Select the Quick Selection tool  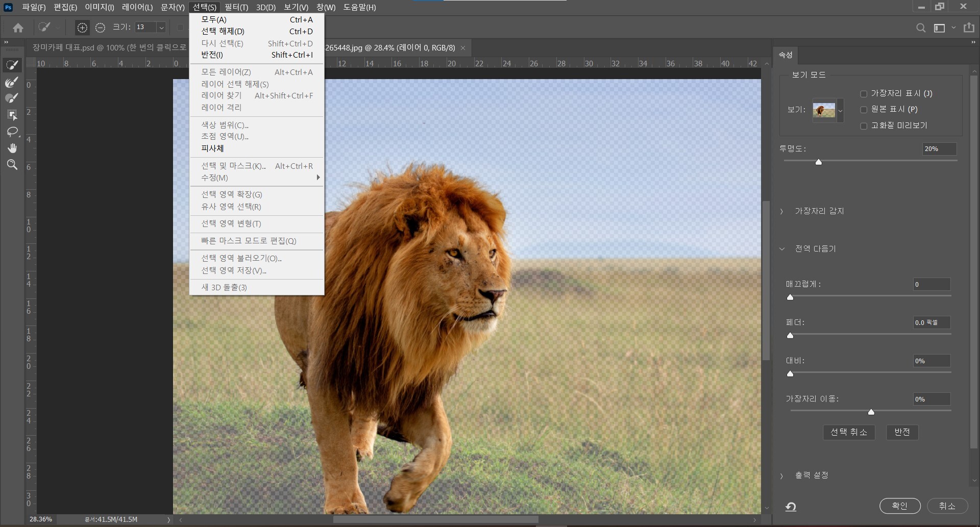click(12, 65)
